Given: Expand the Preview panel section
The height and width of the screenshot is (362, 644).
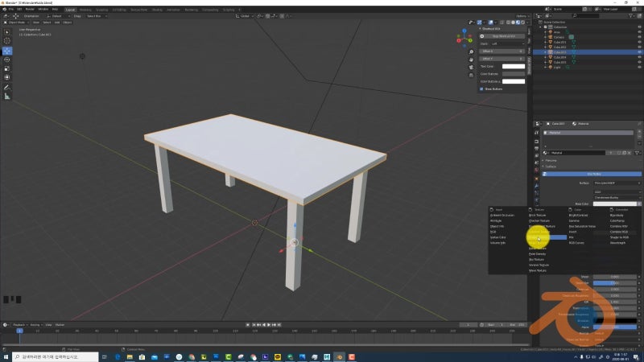Looking at the screenshot, I should point(550,160).
